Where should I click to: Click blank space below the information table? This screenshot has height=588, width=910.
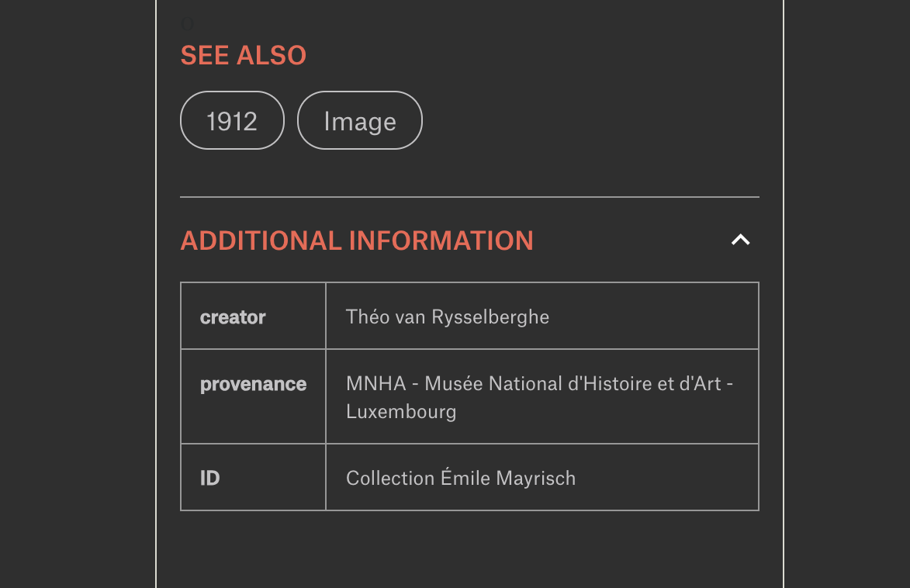point(469,549)
